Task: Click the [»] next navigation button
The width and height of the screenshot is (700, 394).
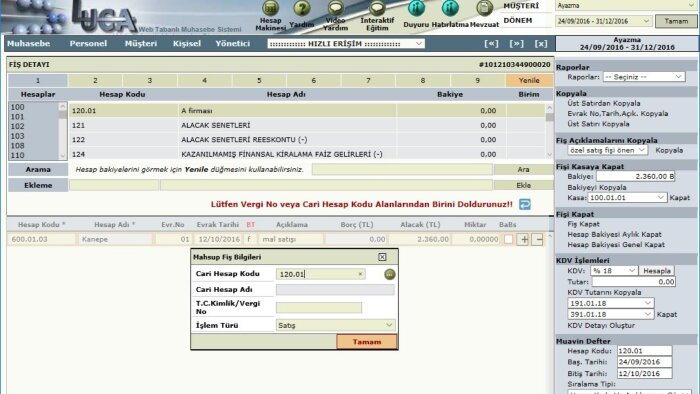Action: 517,44
